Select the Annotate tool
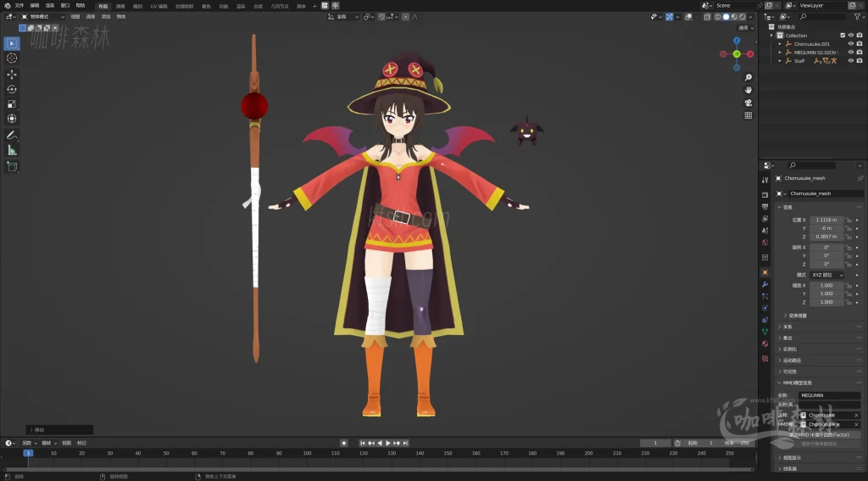The width and height of the screenshot is (868, 481). pyautogui.click(x=12, y=135)
